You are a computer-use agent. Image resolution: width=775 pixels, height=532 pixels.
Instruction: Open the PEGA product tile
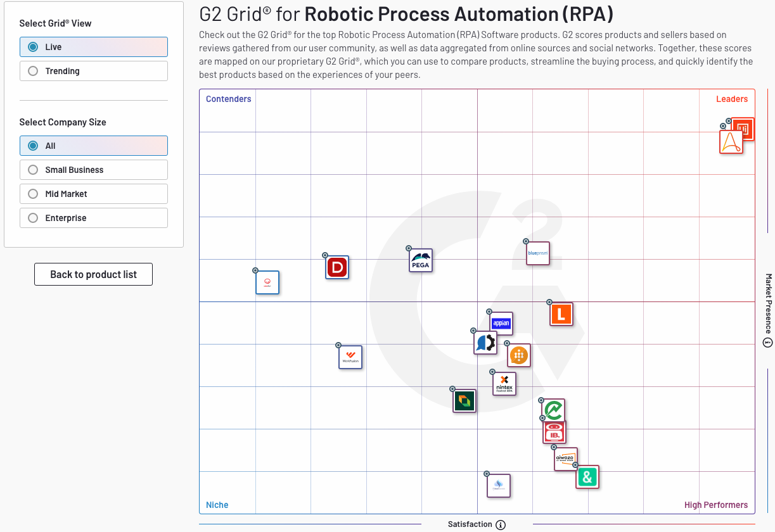point(421,260)
